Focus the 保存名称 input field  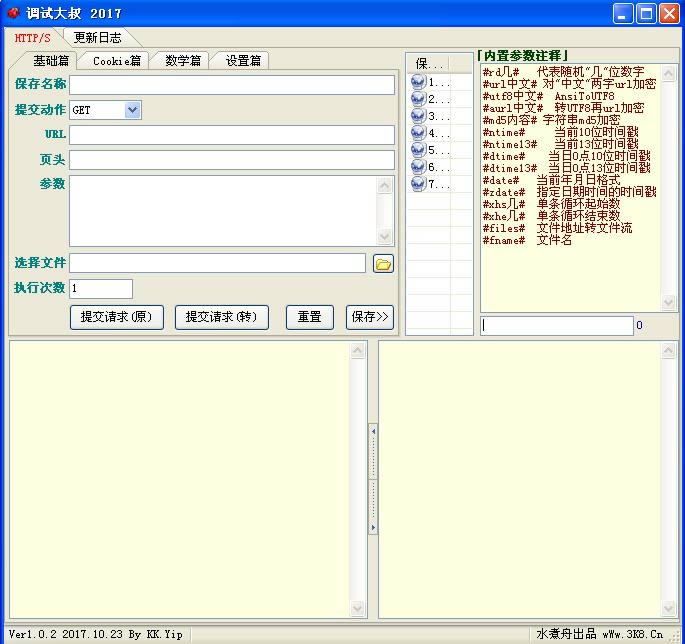232,85
